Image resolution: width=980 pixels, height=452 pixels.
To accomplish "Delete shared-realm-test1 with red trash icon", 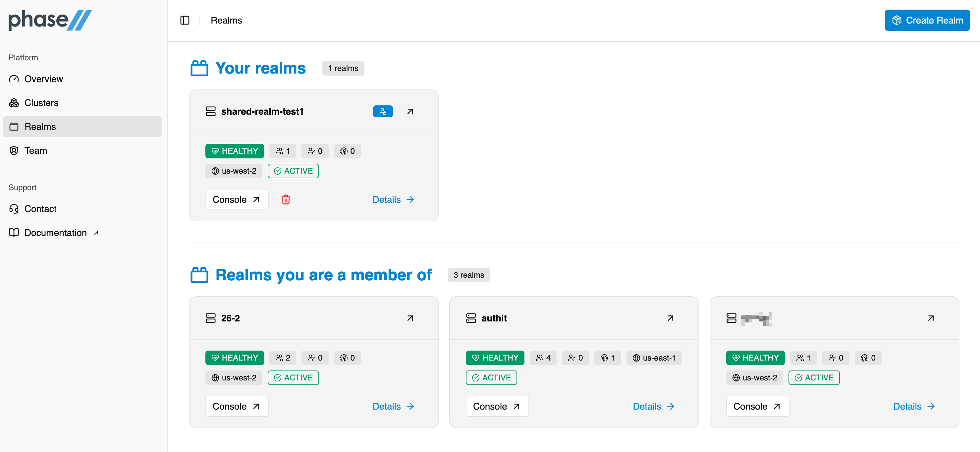I will click(x=286, y=199).
